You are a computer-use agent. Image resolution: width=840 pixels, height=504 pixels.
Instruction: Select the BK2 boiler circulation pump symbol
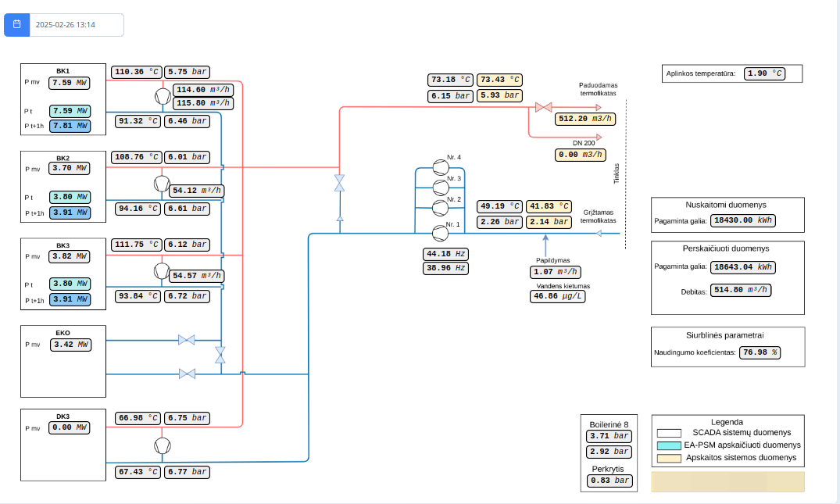pos(162,184)
